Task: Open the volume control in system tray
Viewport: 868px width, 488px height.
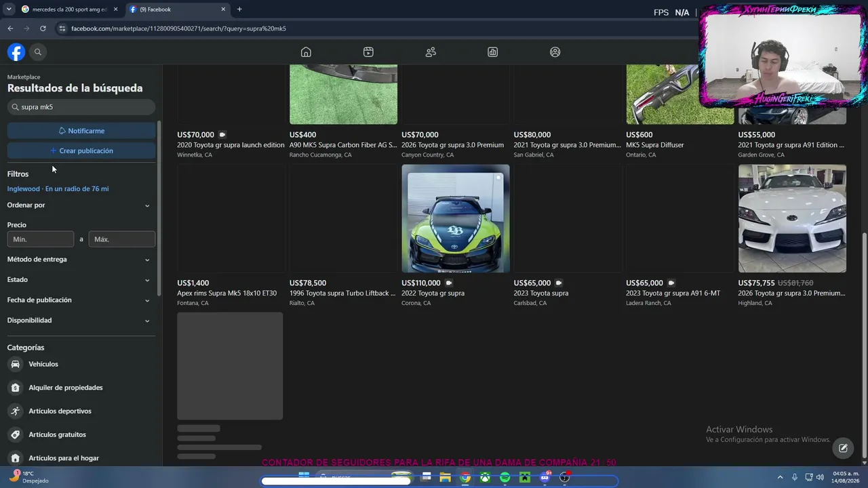Action: [x=821, y=477]
